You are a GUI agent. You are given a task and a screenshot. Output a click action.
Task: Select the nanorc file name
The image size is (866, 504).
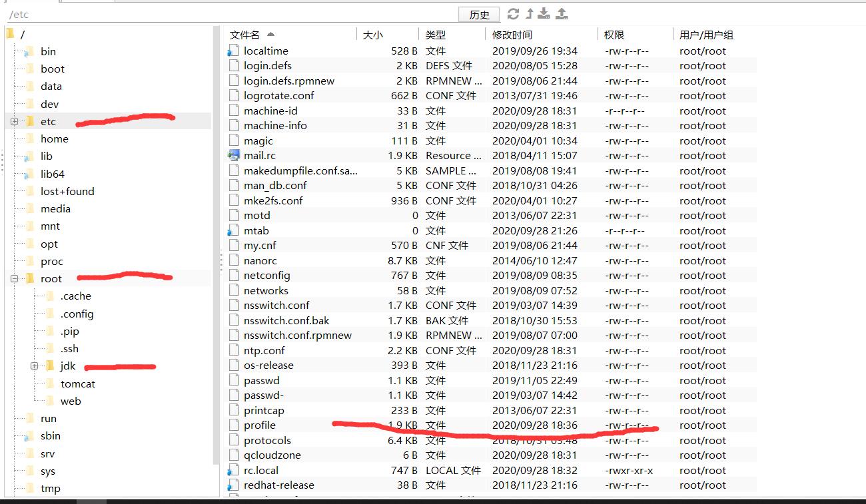(260, 260)
